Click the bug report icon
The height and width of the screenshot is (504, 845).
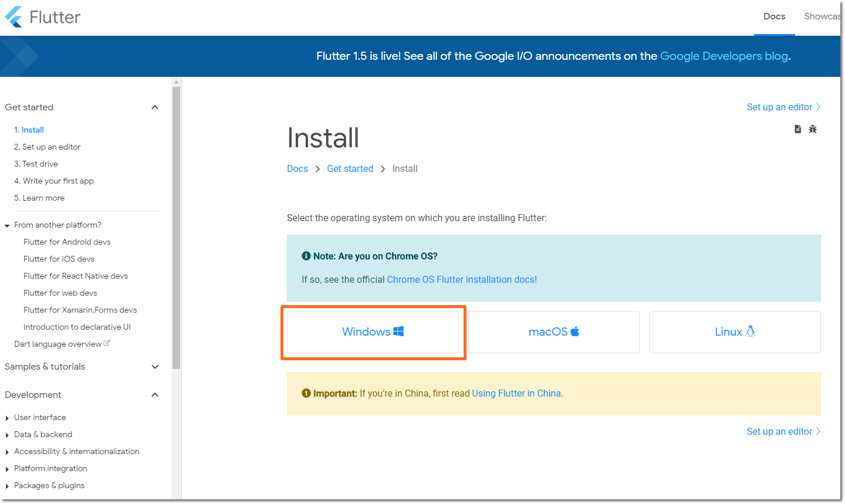pos(813,129)
